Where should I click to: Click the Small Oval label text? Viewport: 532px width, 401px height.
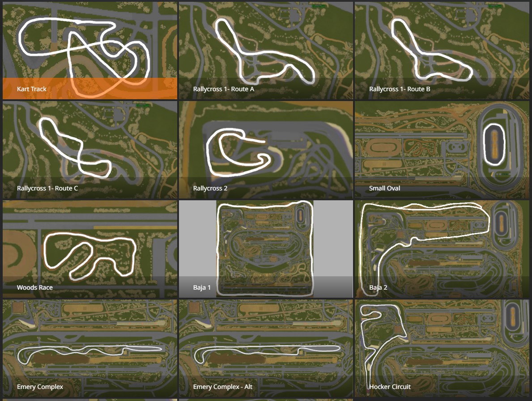coord(384,188)
